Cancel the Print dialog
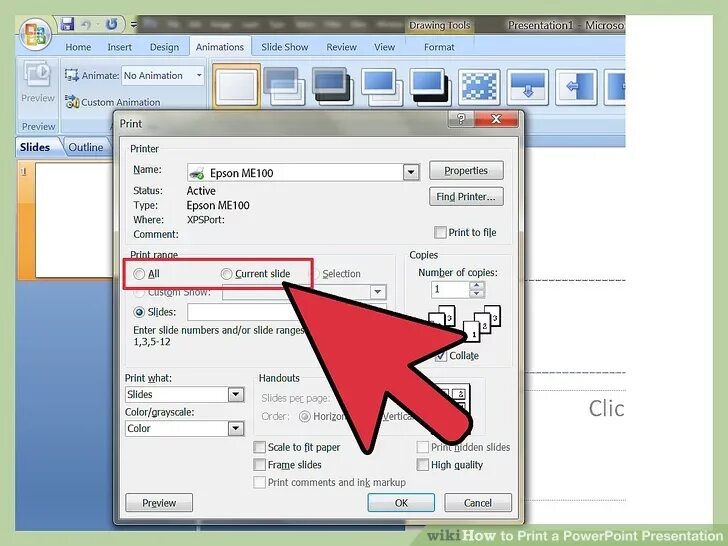 click(478, 503)
